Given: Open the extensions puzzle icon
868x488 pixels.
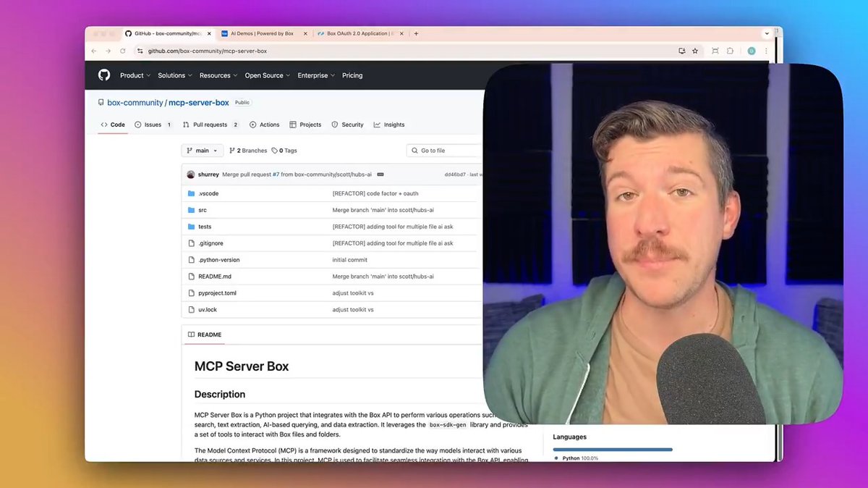Looking at the screenshot, I should (731, 51).
